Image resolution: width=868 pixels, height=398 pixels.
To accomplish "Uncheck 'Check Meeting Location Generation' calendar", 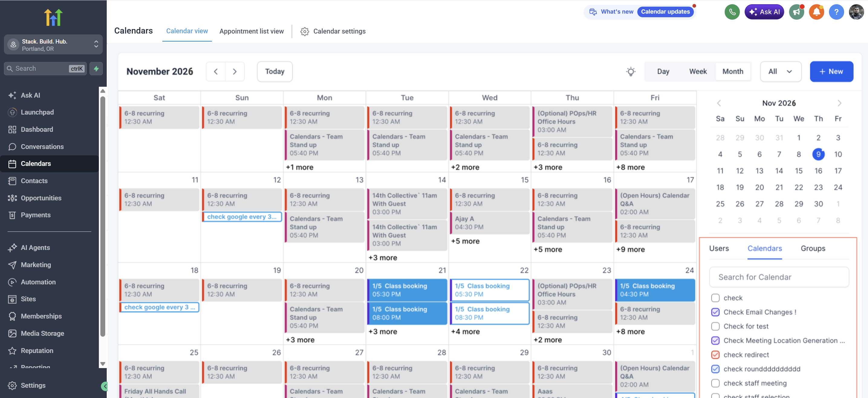I will [x=715, y=340].
